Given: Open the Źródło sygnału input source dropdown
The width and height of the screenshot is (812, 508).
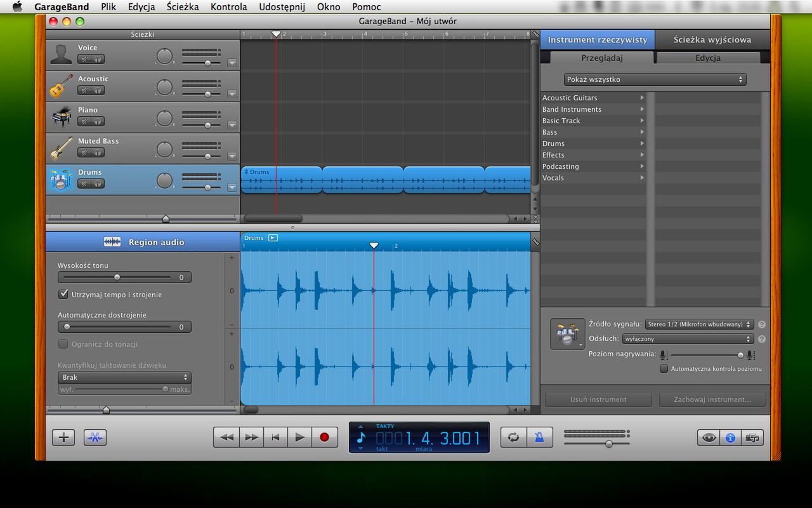Looking at the screenshot, I should click(699, 324).
